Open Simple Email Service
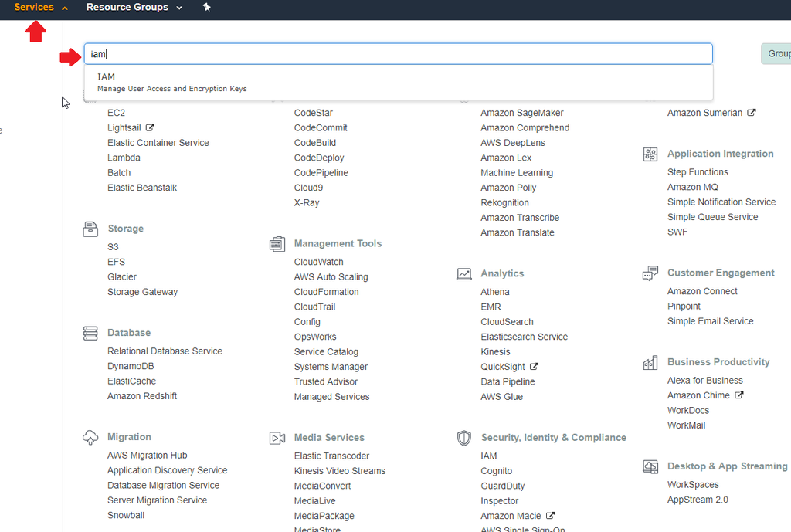The width and height of the screenshot is (791, 532). pyautogui.click(x=711, y=321)
